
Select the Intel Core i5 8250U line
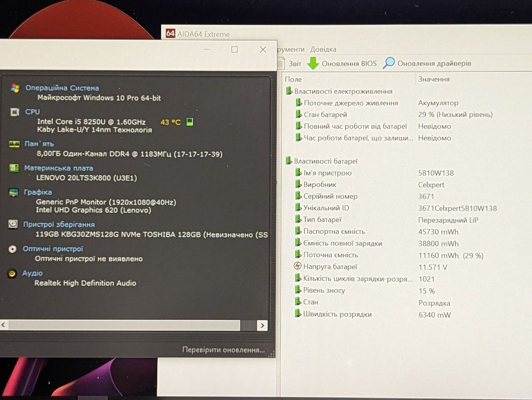pos(91,122)
